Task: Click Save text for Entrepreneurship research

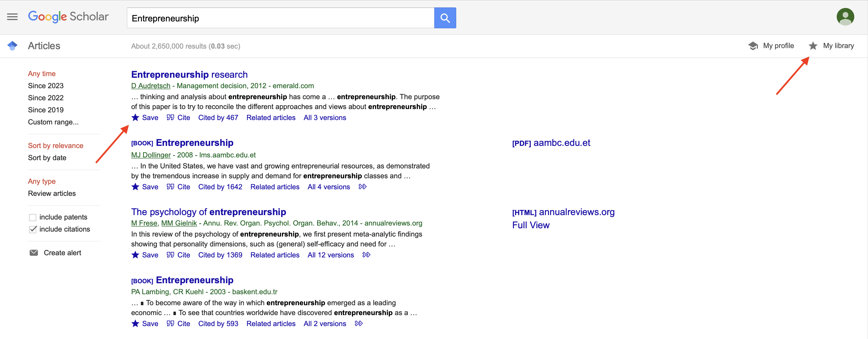Action: tap(150, 117)
